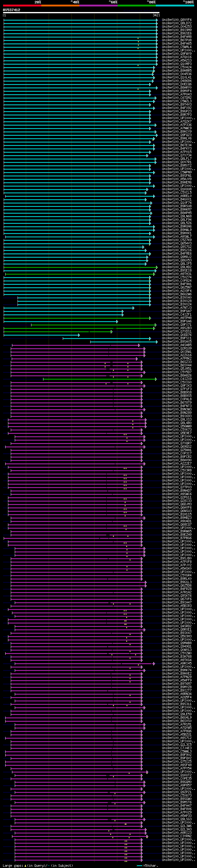The height and width of the screenshot is (868, 197).
Task: Choose hit UniRef100_Q9FQZ3
Action: [177, 135]
